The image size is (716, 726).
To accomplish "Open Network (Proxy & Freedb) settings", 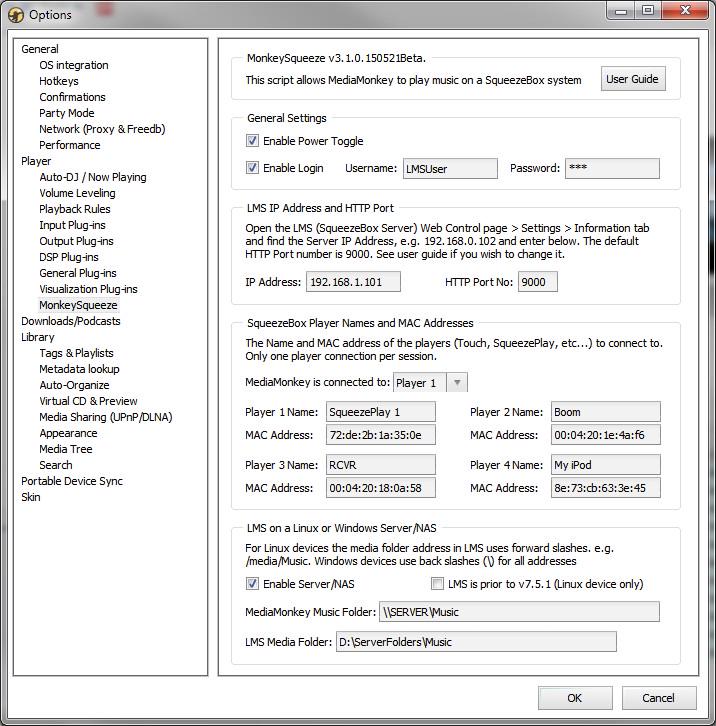I will (x=102, y=129).
